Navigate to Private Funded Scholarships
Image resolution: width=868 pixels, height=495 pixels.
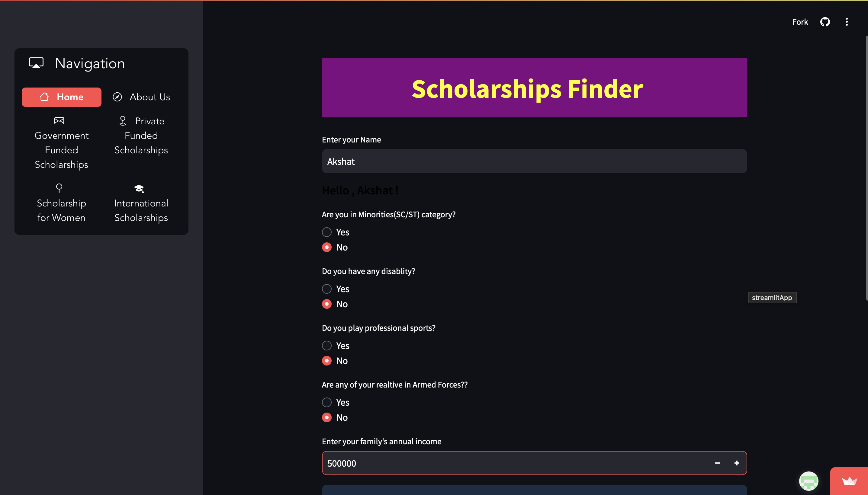(141, 136)
